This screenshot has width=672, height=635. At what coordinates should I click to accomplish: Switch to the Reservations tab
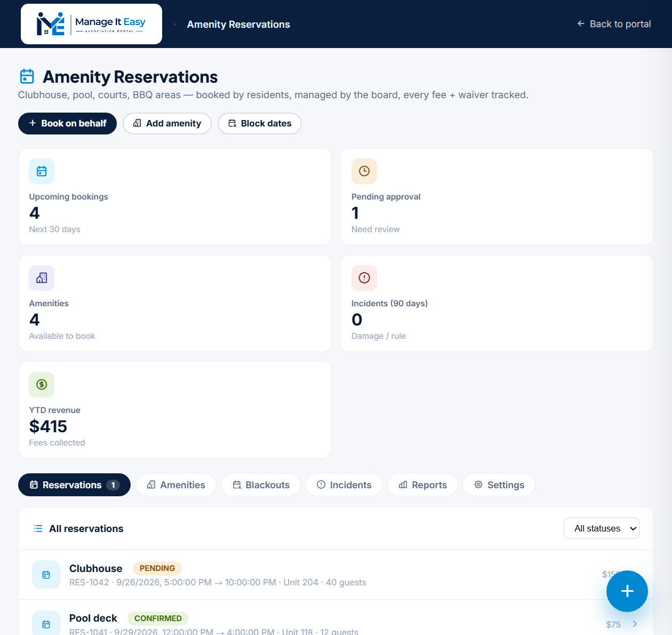click(x=74, y=485)
